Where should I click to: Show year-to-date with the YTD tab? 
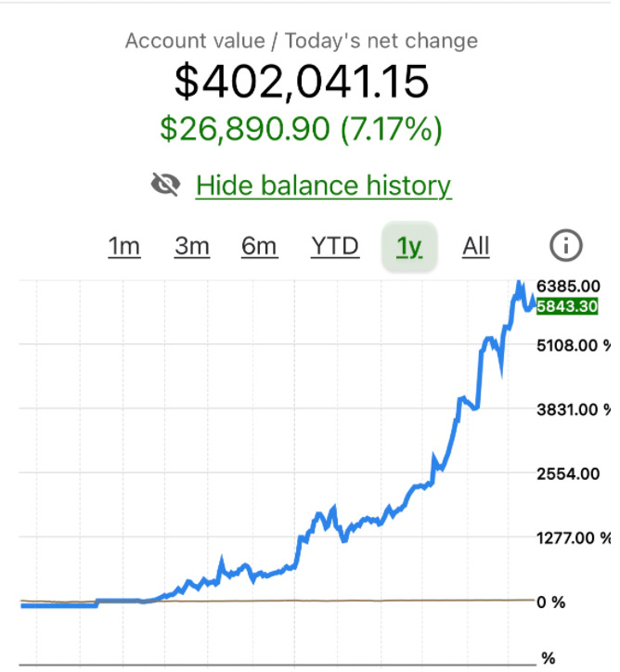pyautogui.click(x=335, y=247)
